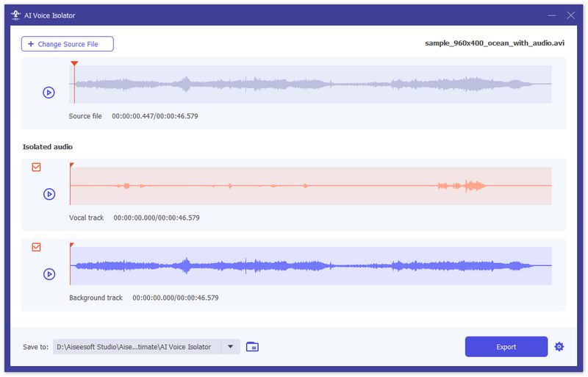The width and height of the screenshot is (588, 377).
Task: Close the AI Voice Isolator window
Action: point(571,15)
